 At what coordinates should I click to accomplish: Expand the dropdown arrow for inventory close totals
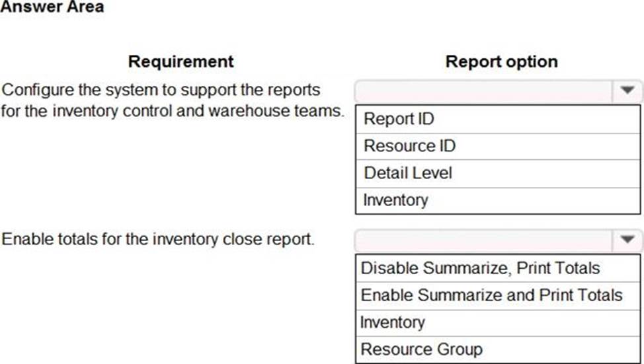(627, 238)
